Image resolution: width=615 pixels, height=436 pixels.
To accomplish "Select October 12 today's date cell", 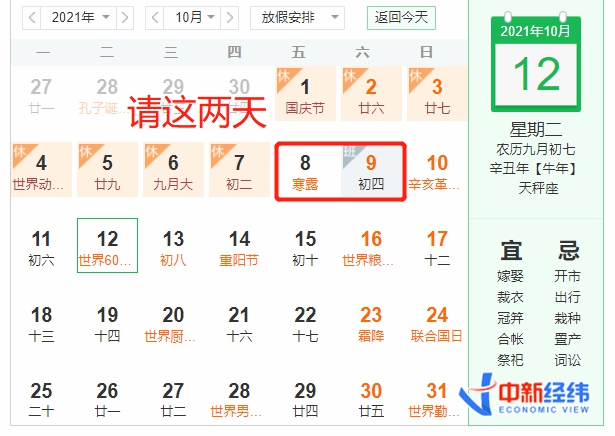I will point(107,246).
